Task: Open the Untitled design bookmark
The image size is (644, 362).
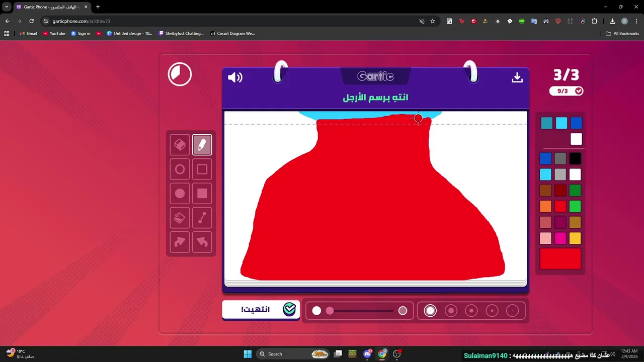Action: [x=129, y=34]
